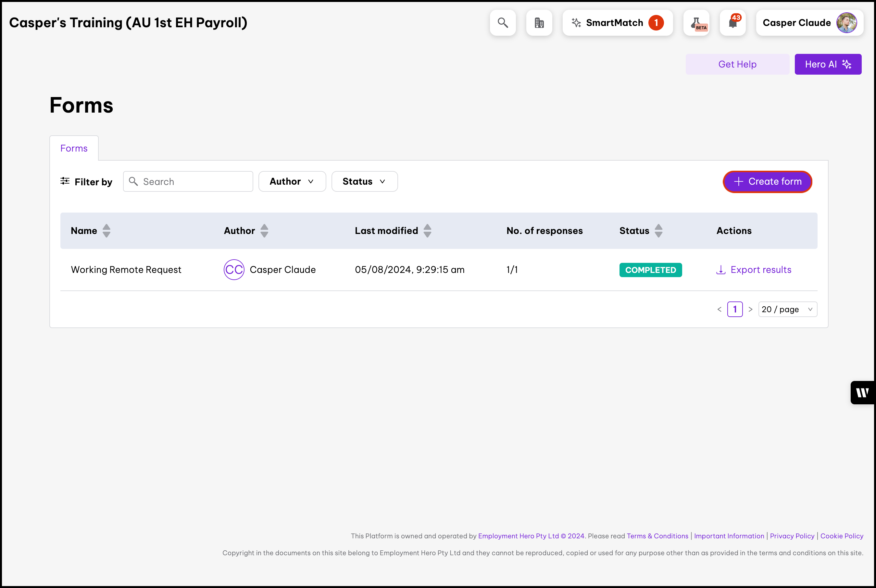Expand the Status filter dropdown

tap(365, 181)
